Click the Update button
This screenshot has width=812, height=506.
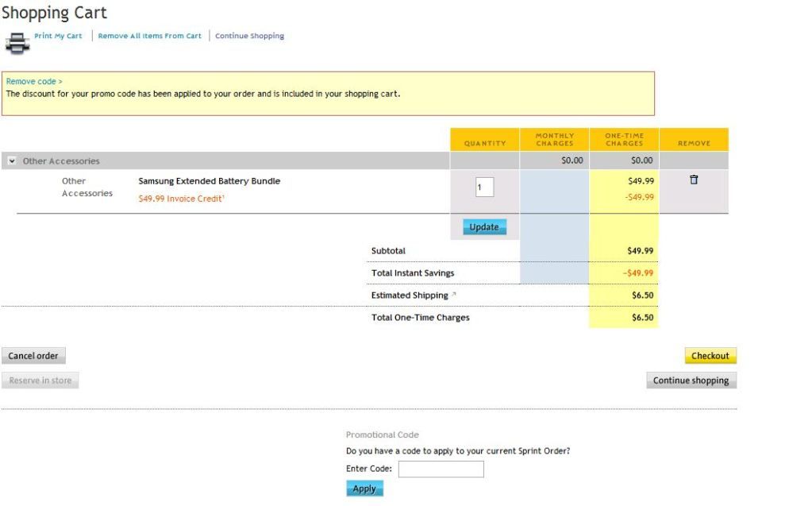484,227
